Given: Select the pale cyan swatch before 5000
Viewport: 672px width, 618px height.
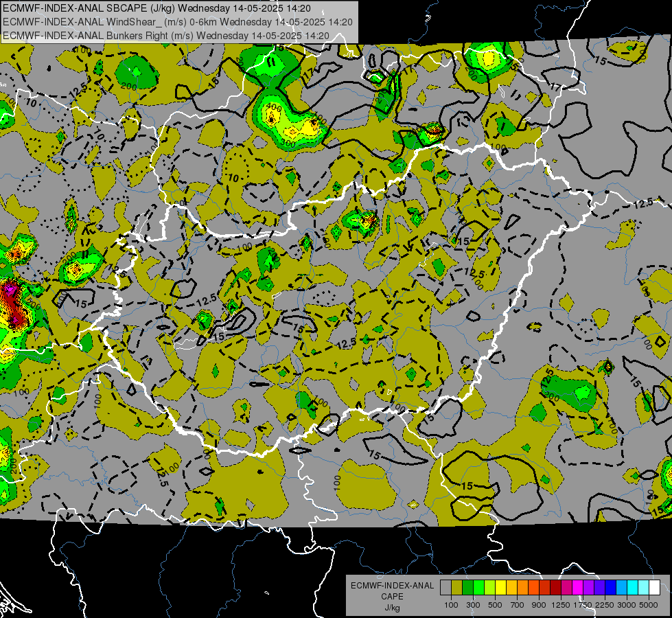Looking at the screenshot, I should (x=643, y=588).
